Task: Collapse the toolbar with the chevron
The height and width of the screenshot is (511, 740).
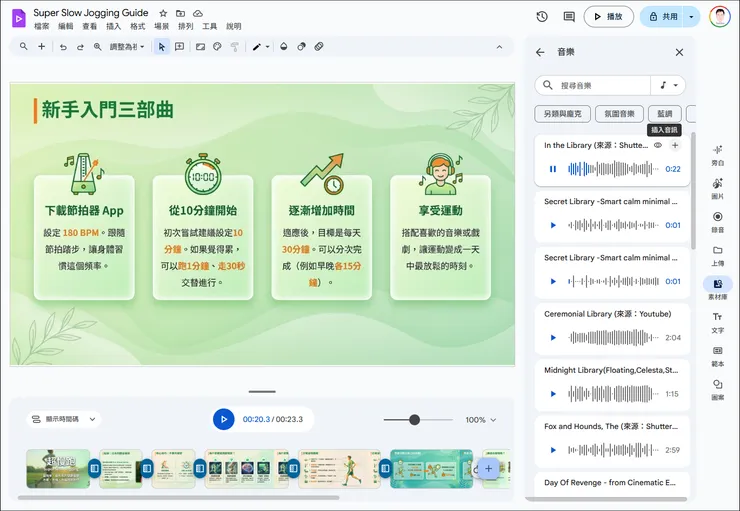Action: [x=499, y=47]
